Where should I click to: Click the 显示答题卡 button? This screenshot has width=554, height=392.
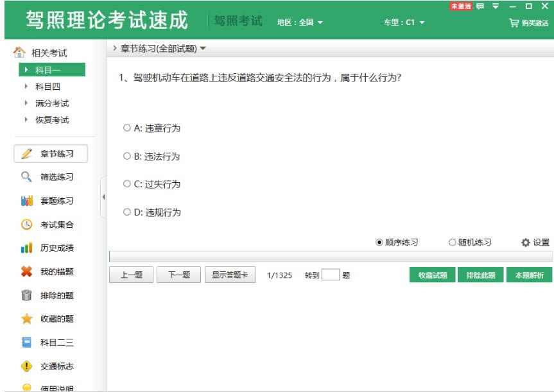point(230,275)
